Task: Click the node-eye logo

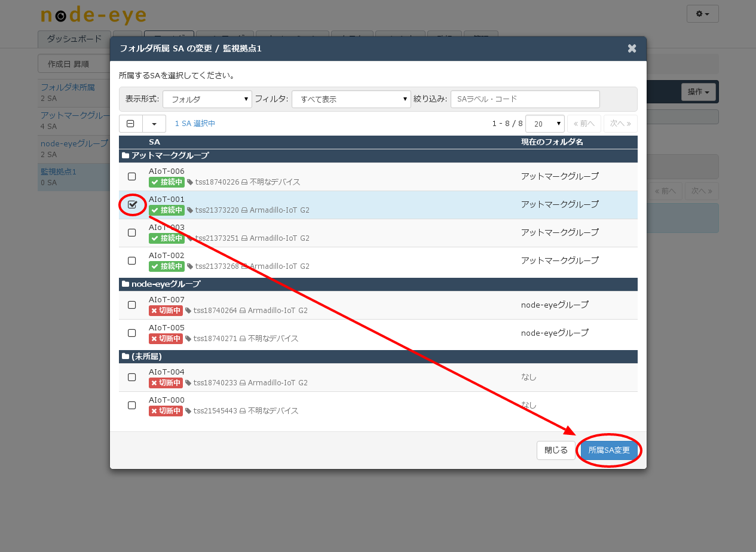Action: (x=93, y=16)
